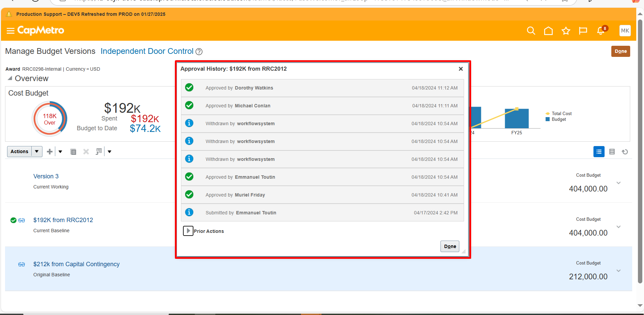Screen dimensions: 644x315
Task: Click the Total Cost legend swatch
Action: point(548,114)
